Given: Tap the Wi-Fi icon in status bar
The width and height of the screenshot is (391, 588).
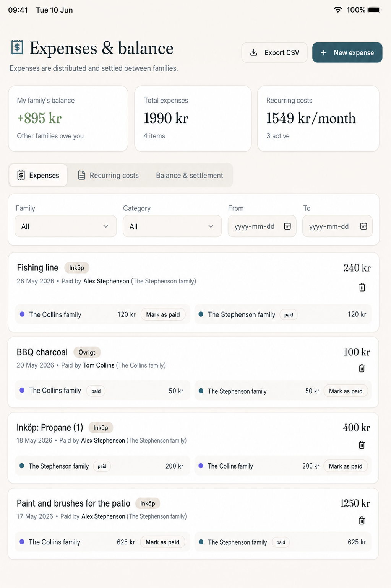Looking at the screenshot, I should point(337,10).
